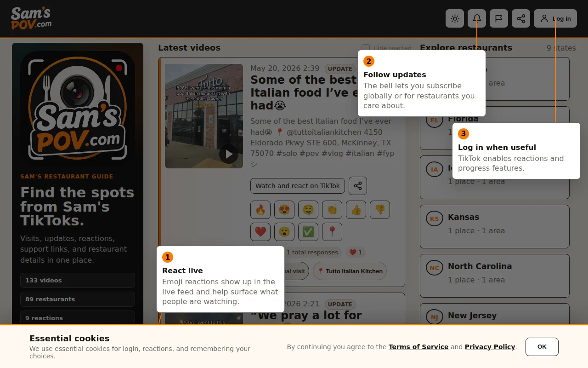React with the heart-eyes emoji
The width and height of the screenshot is (588, 368).
click(284, 210)
